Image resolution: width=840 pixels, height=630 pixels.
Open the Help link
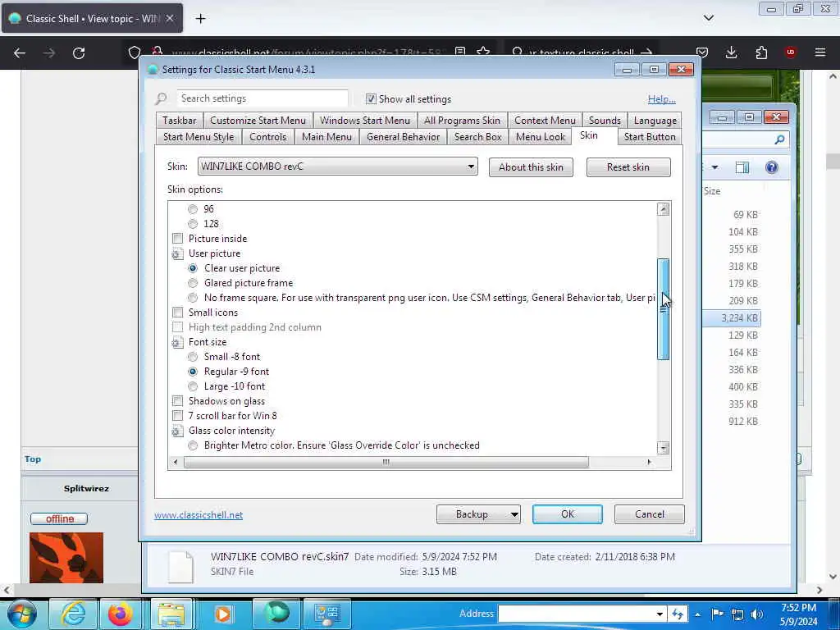(662, 99)
